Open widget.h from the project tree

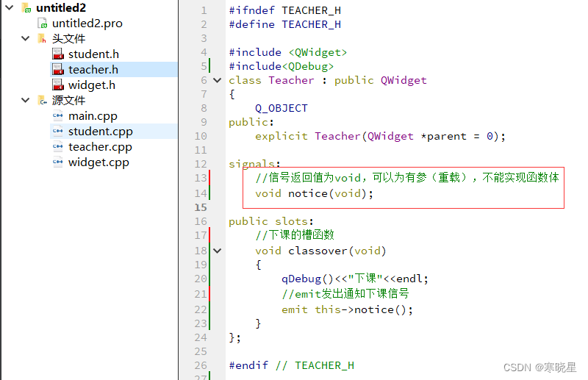(91, 85)
